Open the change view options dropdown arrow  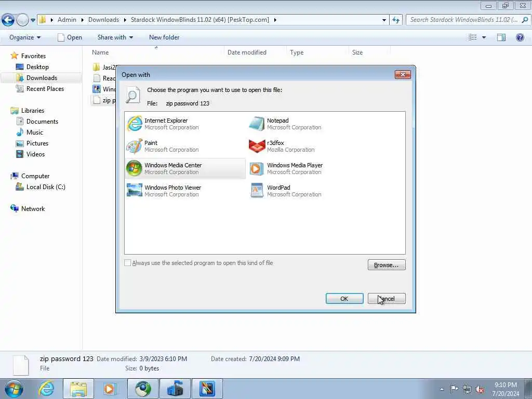point(484,37)
